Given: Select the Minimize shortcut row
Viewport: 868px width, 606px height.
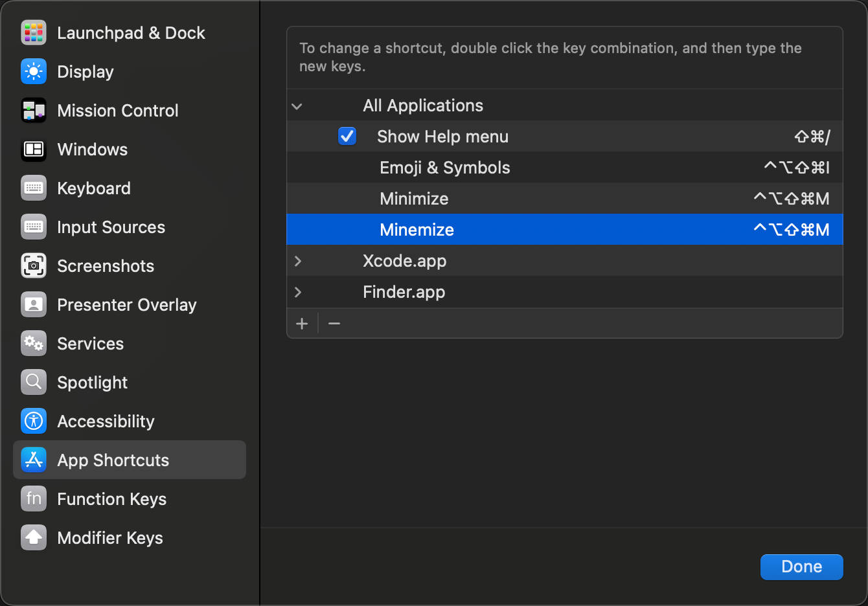Looking at the screenshot, I should pyautogui.click(x=565, y=199).
